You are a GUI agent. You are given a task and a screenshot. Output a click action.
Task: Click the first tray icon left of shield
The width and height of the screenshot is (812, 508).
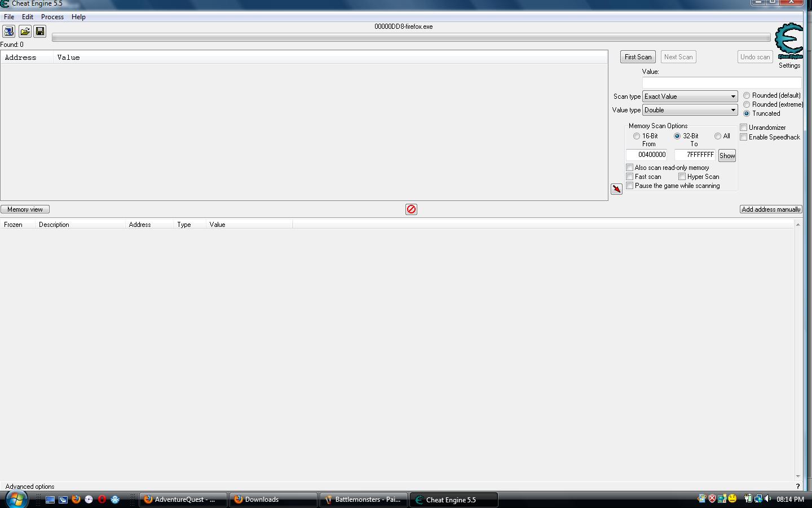click(702, 499)
